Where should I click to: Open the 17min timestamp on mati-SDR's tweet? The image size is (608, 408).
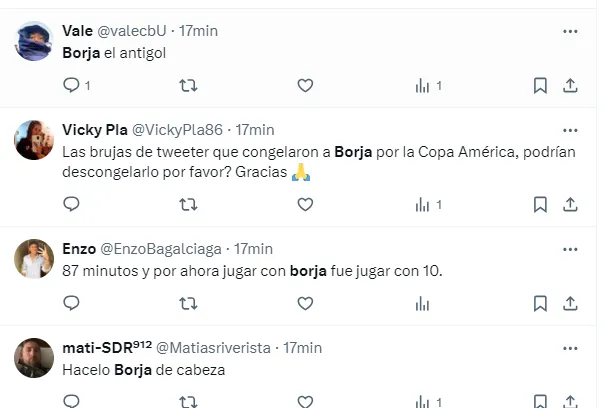(302, 348)
